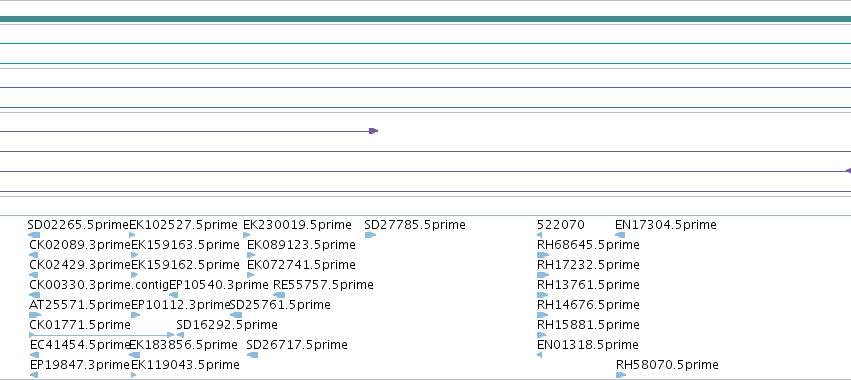This screenshot has height=380, width=851.
Task: Click the AT25571.5prime label
Action: click(80, 305)
